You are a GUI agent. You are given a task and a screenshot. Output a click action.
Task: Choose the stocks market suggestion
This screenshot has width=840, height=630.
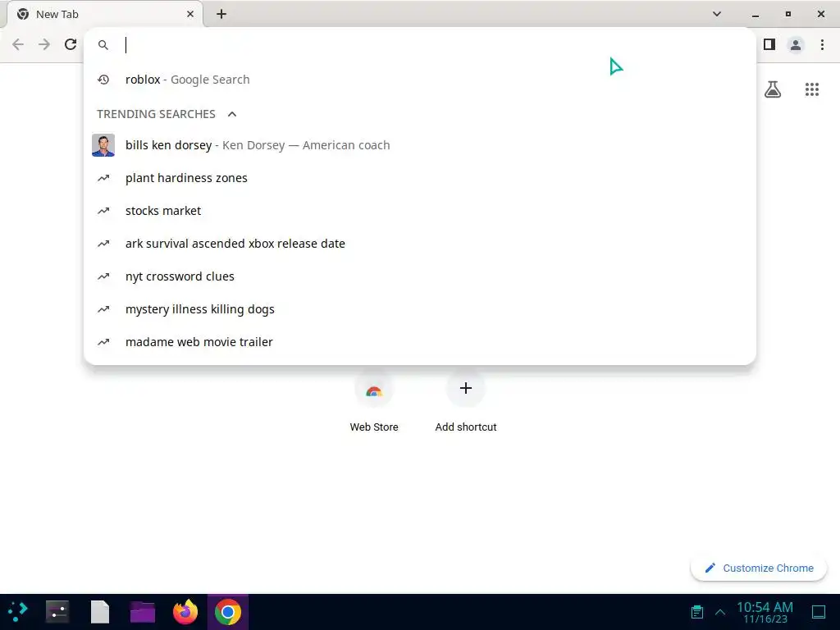pyautogui.click(x=420, y=211)
